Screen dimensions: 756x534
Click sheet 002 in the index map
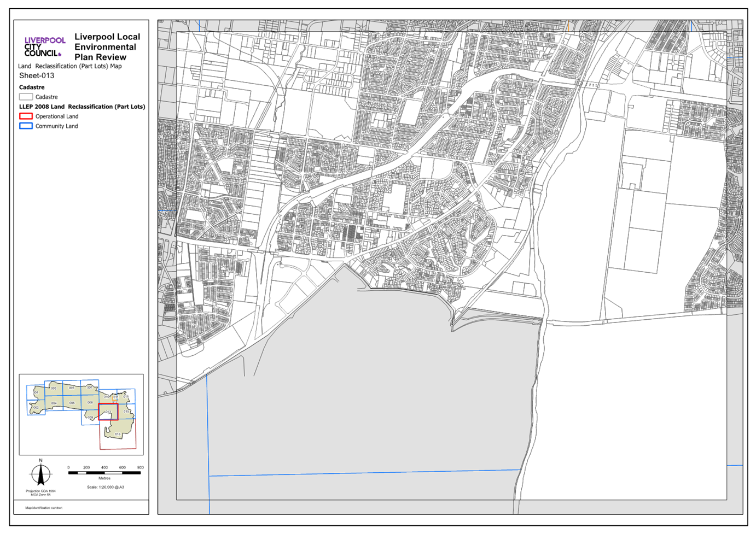(36, 407)
